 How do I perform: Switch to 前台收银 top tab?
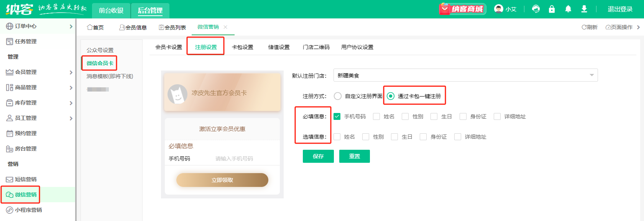click(111, 10)
